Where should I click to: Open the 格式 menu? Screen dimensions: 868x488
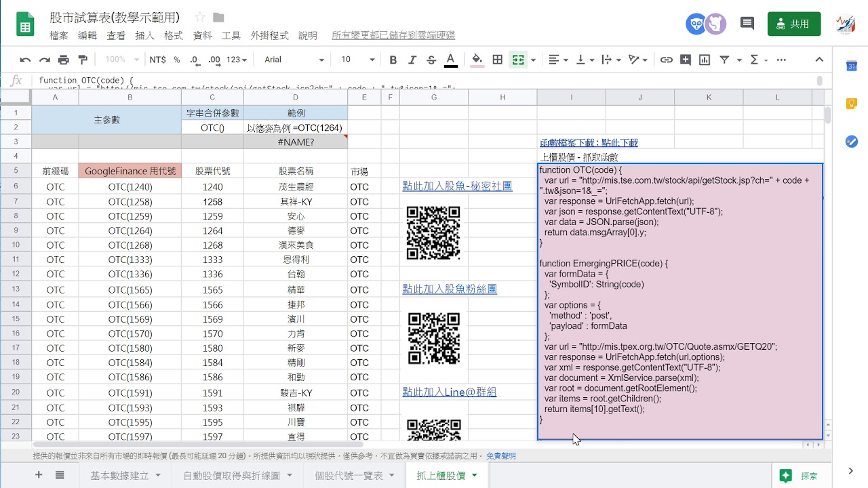(x=174, y=35)
